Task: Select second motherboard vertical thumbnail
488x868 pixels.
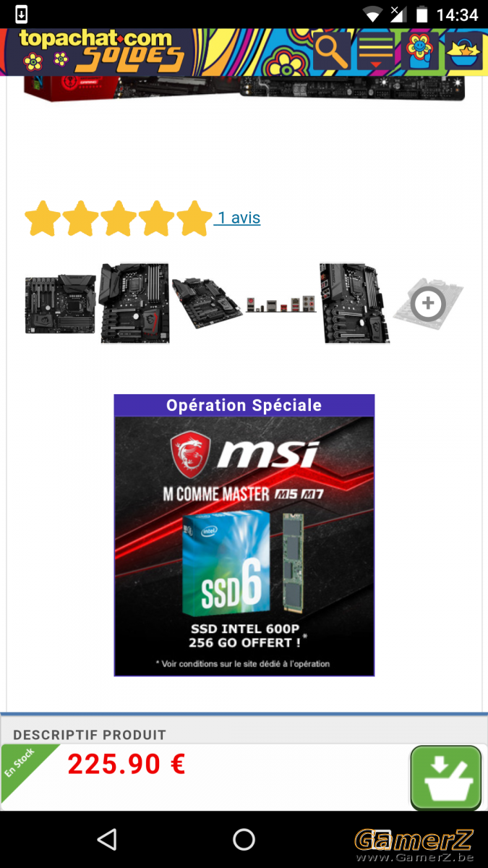Action: coord(134,303)
